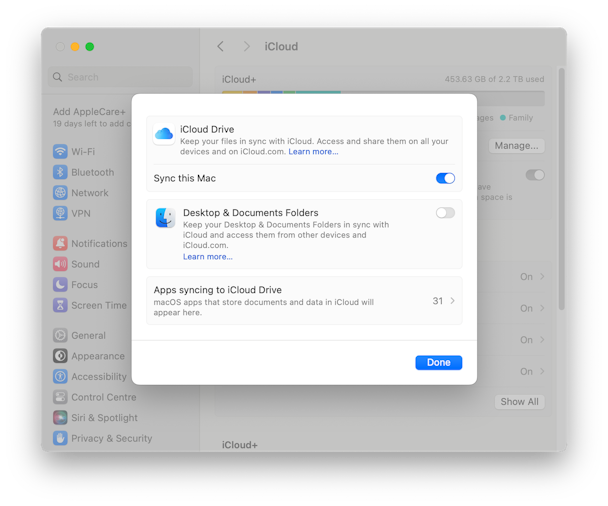Click the vertical scrollbar on right
This screenshot has height=506, width=608.
[561, 188]
